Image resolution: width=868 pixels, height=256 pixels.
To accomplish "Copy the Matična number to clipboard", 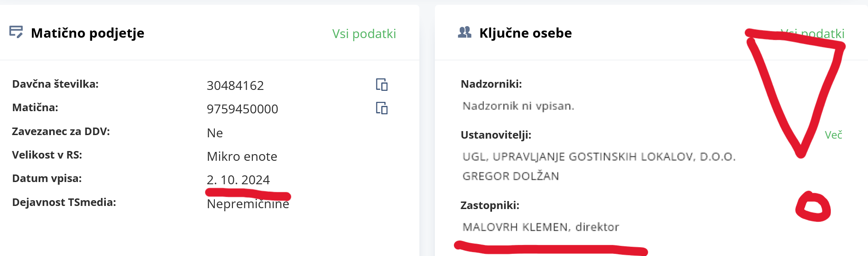I will pyautogui.click(x=382, y=108).
